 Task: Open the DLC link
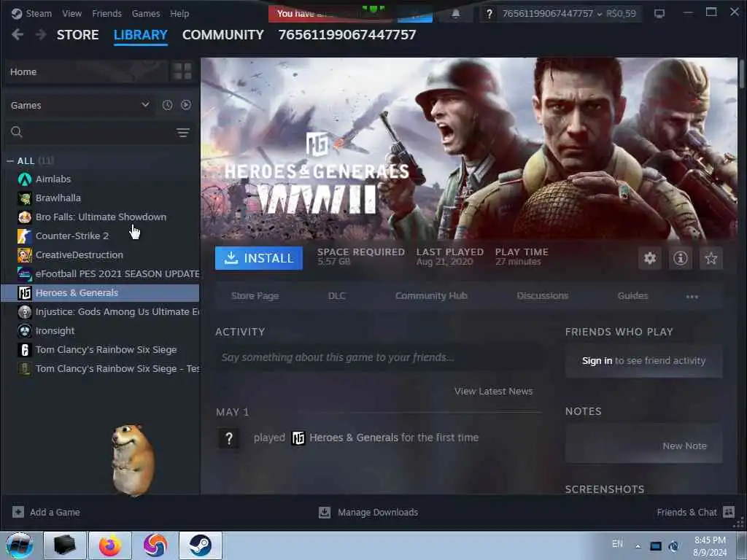click(x=337, y=296)
